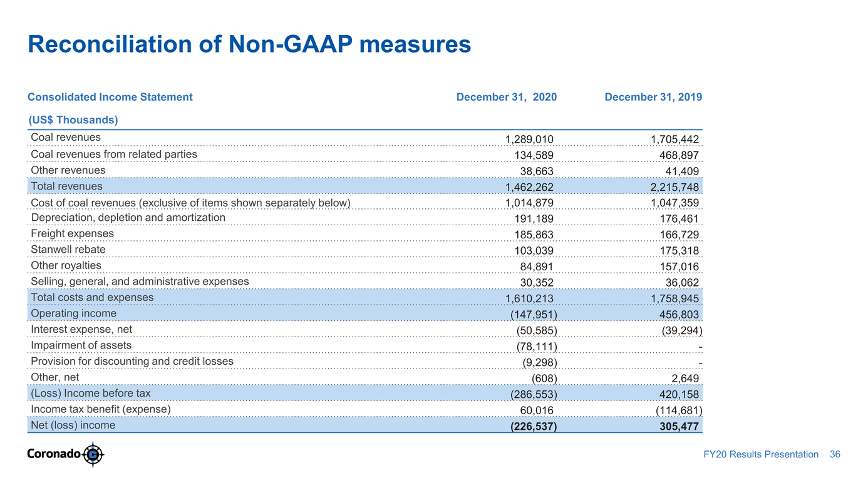The height and width of the screenshot is (488, 868).
Task: Select the value 175,318
Action: pyautogui.click(x=679, y=251)
